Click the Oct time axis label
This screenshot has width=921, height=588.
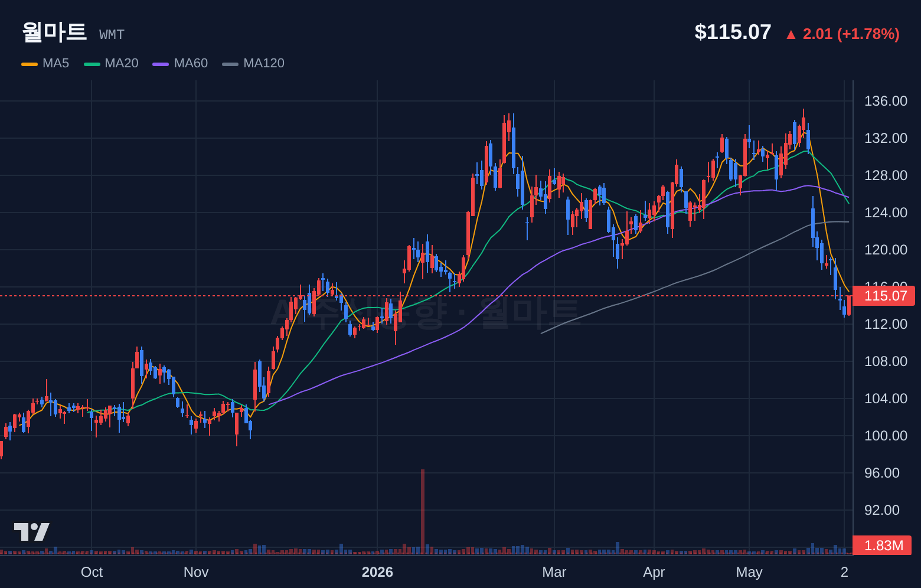[92, 572]
